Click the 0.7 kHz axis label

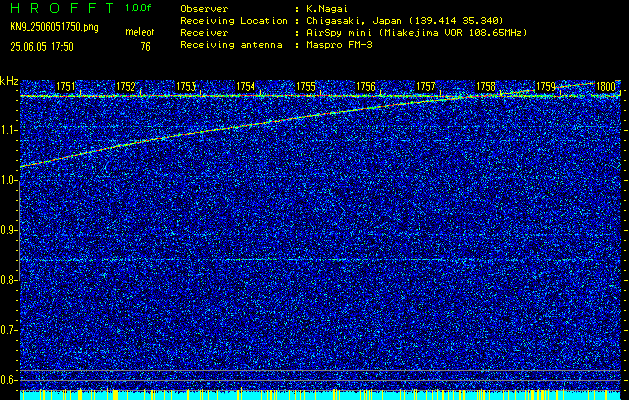9,330
